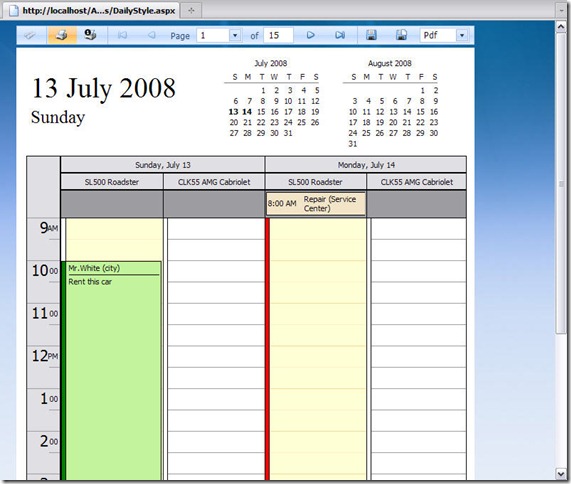
Task: Click the 8:00 AM label in Repair appointment
Action: (282, 204)
